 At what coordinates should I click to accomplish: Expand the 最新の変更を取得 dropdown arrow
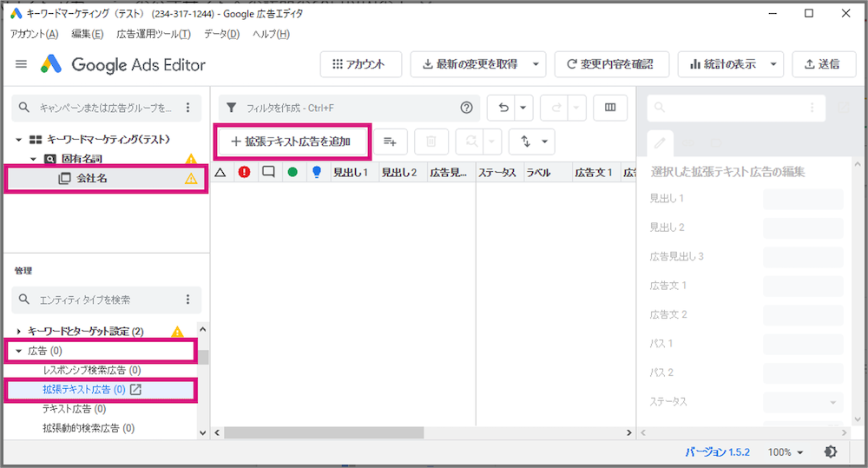(x=536, y=64)
